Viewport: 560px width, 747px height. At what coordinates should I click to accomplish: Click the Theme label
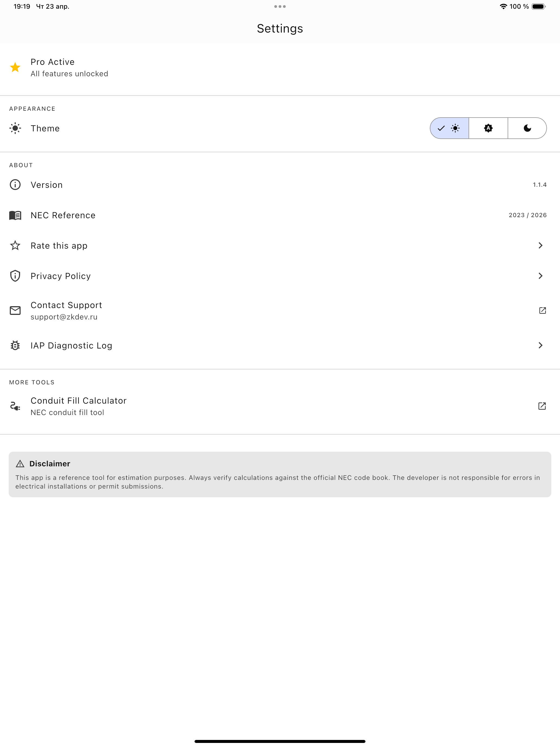click(x=45, y=128)
